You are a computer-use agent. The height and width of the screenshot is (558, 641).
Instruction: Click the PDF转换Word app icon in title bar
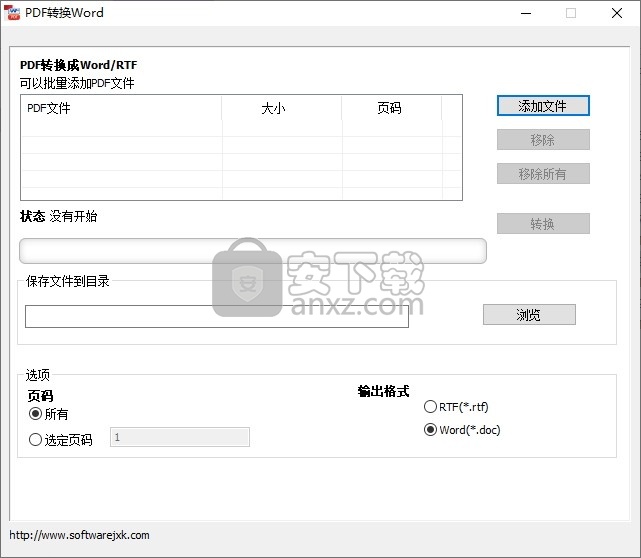(12, 13)
